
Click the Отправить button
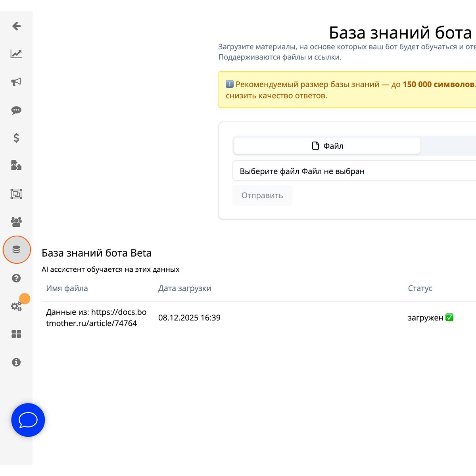coord(262,196)
